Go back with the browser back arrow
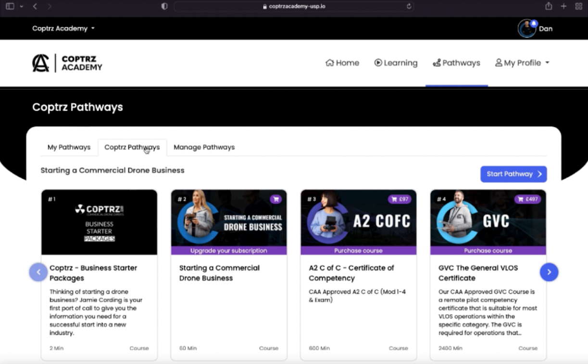This screenshot has height=364, width=588. click(35, 6)
